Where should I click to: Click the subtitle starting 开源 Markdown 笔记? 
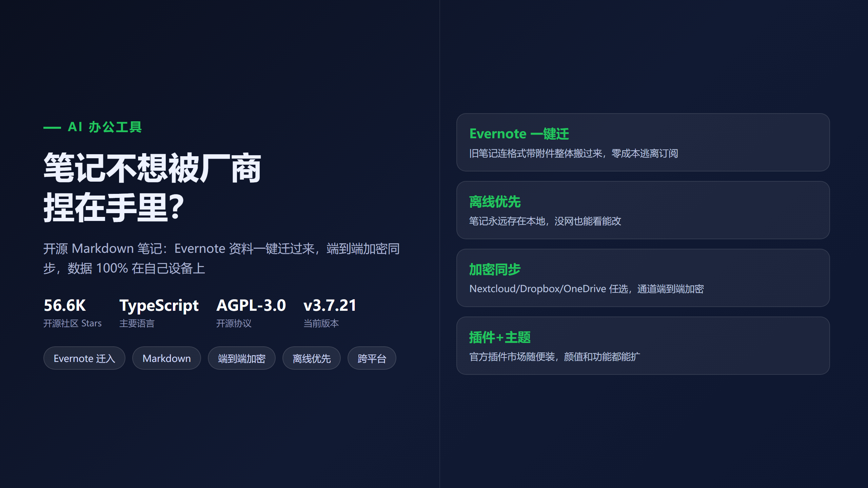[221, 258]
